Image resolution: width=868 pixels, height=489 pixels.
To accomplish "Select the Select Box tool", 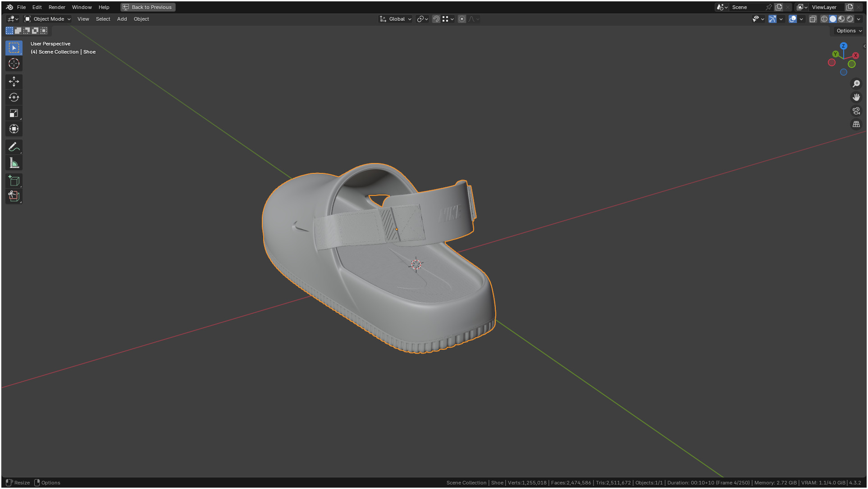I will point(14,48).
